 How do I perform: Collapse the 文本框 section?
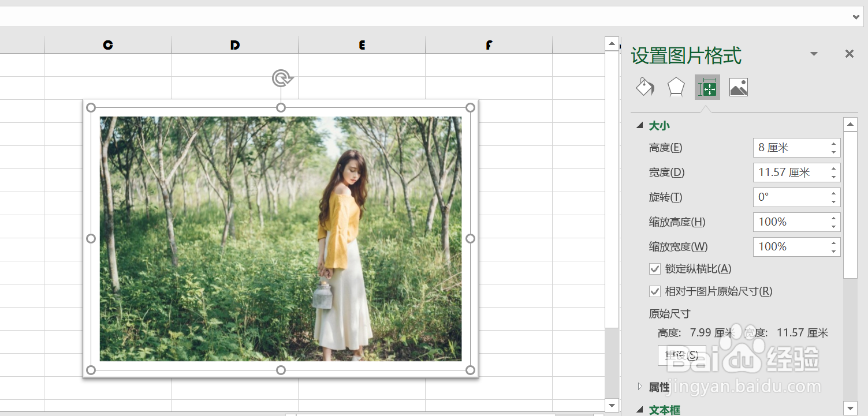pyautogui.click(x=640, y=410)
